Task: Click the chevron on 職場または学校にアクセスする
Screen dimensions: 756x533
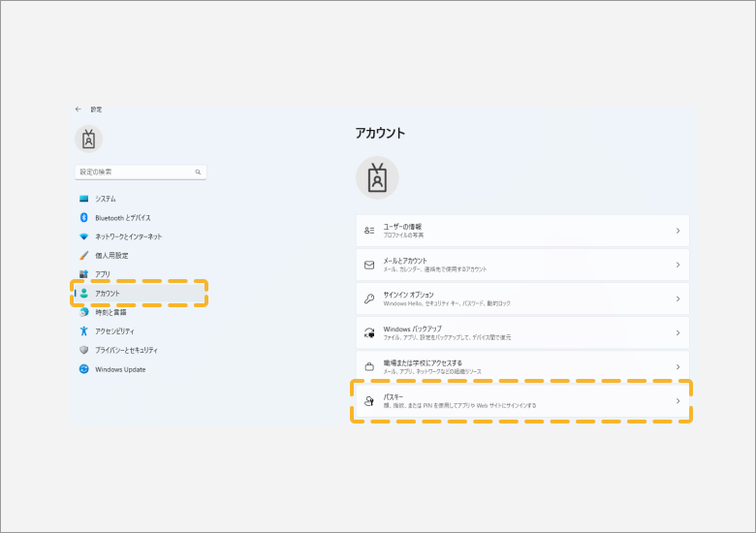Action: pos(677,366)
